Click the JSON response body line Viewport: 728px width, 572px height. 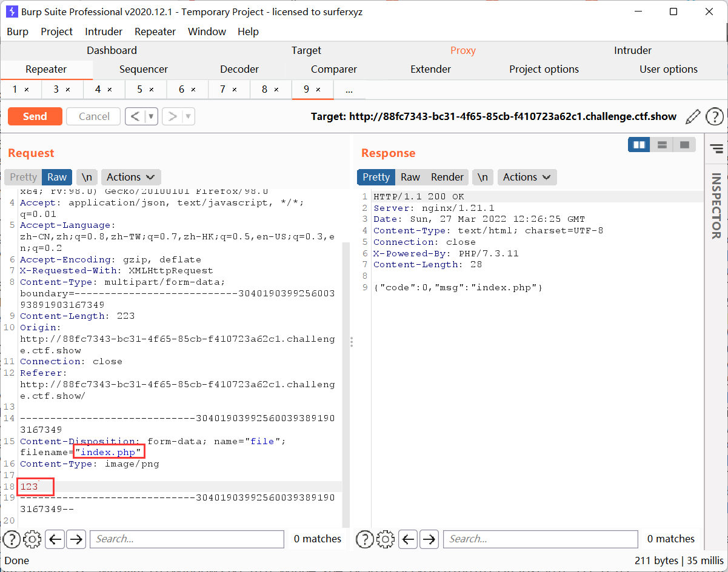(458, 287)
